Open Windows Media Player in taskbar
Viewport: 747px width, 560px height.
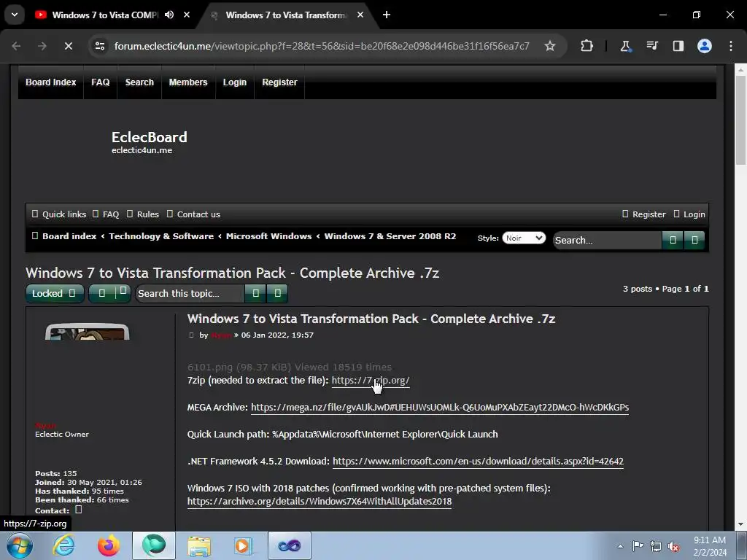click(244, 545)
